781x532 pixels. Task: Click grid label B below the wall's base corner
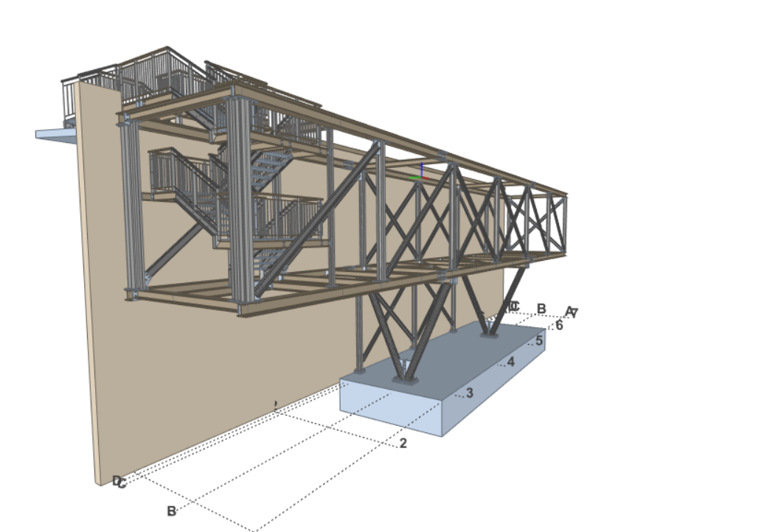point(171,511)
